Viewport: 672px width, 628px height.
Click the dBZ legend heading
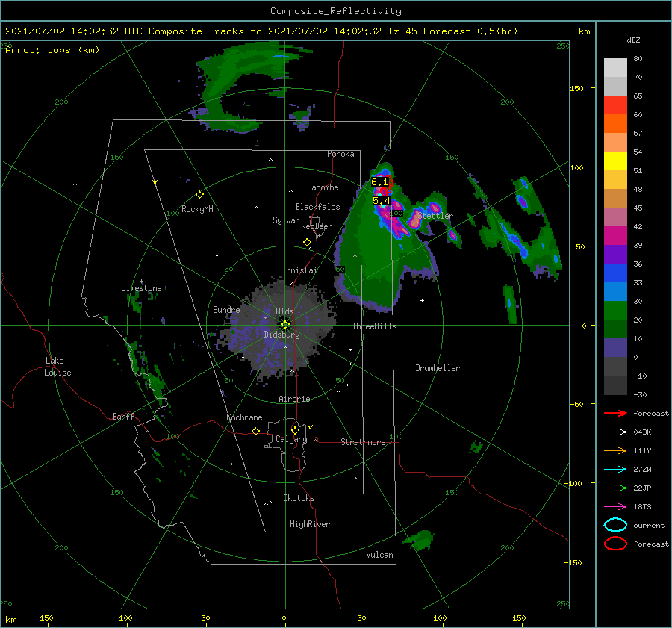coord(633,40)
